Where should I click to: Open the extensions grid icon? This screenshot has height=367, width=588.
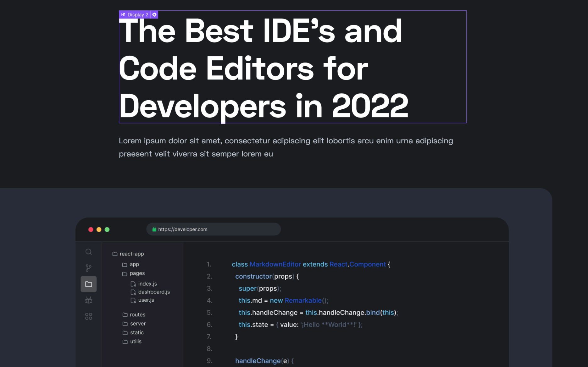88,316
